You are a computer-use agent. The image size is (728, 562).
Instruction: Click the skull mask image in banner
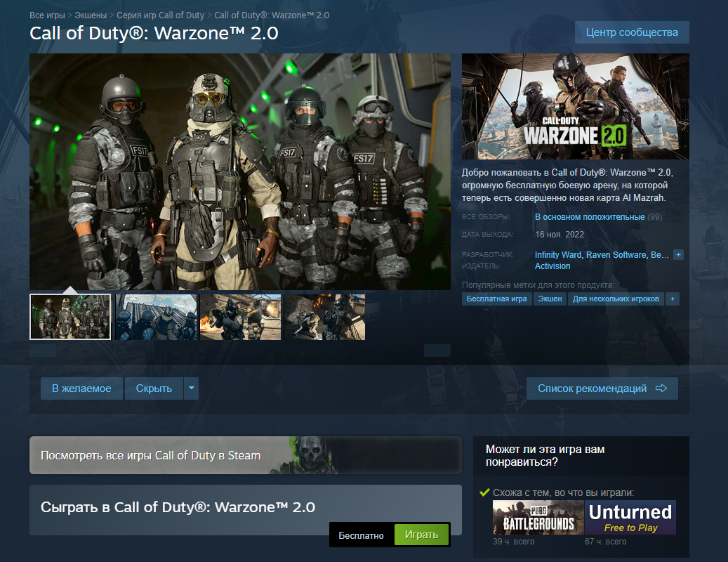pyautogui.click(x=312, y=455)
